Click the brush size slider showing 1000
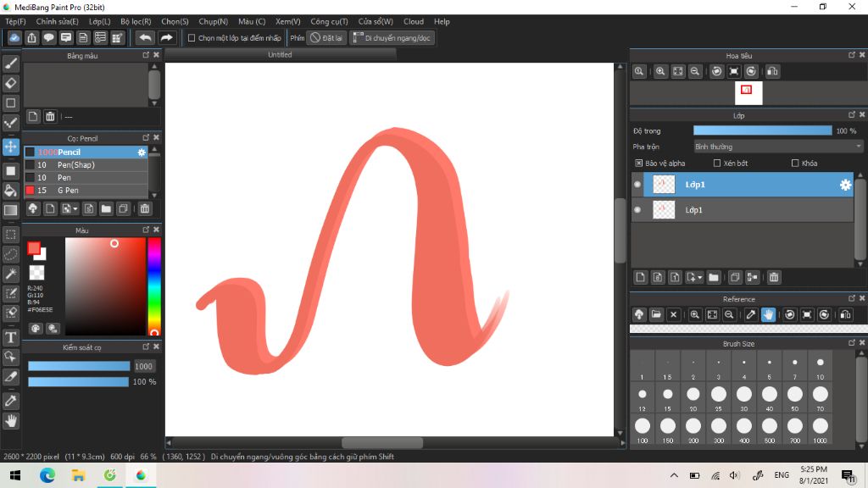The image size is (868, 488). point(79,366)
